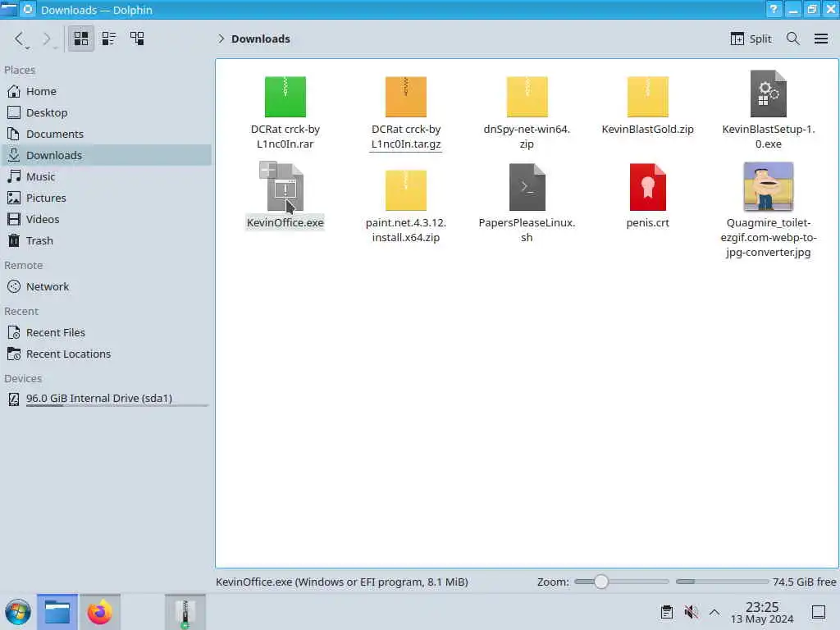This screenshot has width=840, height=630.
Task: Click the DCRat crck-by L1nc0In.rar filename
Action: 285,137
